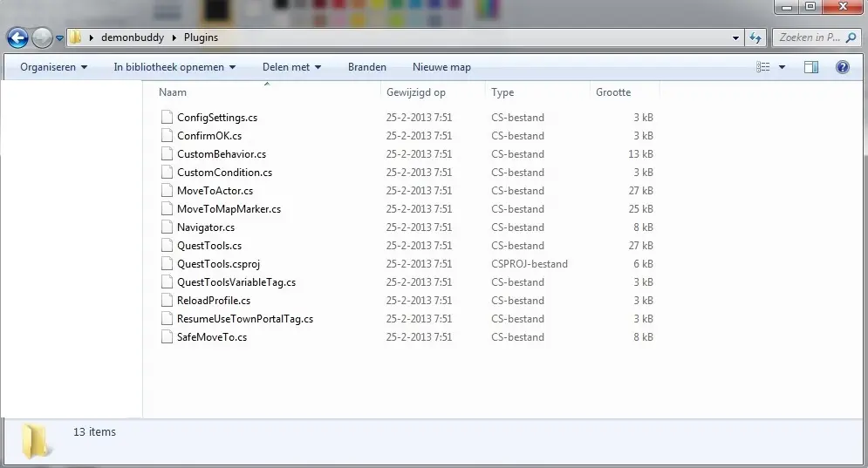Click the Forward navigation arrow button
The width and height of the screenshot is (868, 468).
point(42,38)
